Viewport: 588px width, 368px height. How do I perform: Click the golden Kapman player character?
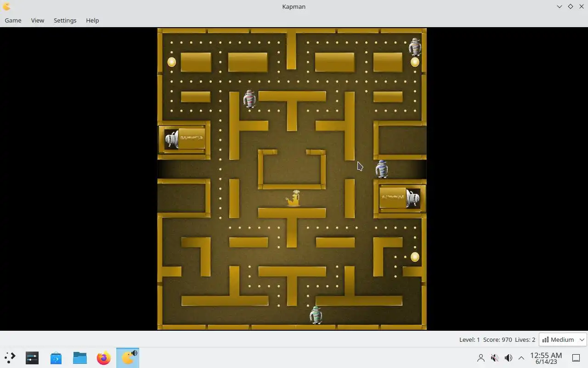(x=293, y=198)
